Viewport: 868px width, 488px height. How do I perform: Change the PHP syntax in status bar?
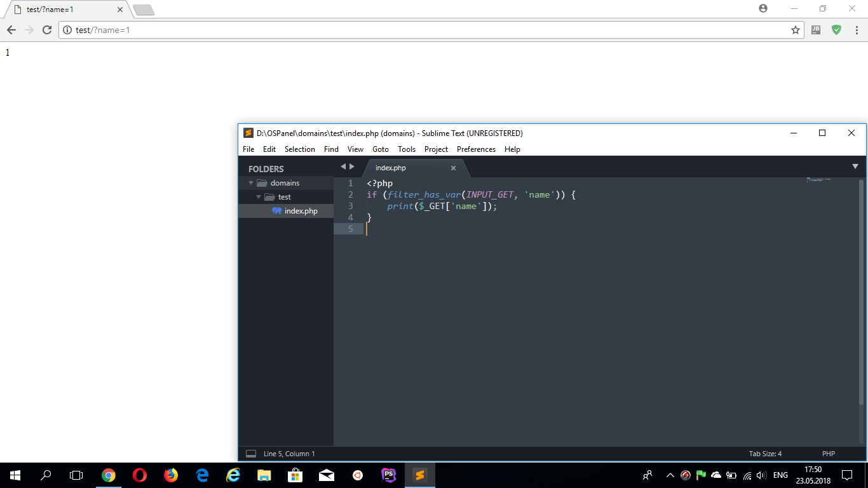click(828, 454)
